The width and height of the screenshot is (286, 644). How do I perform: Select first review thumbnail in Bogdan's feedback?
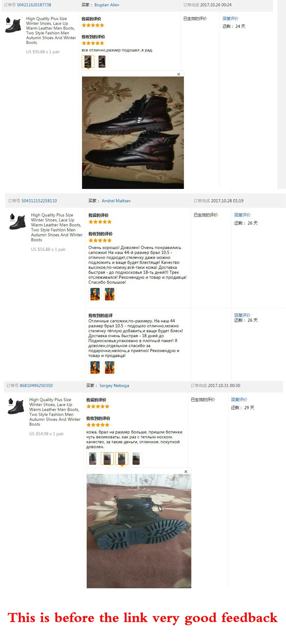[x=88, y=62]
